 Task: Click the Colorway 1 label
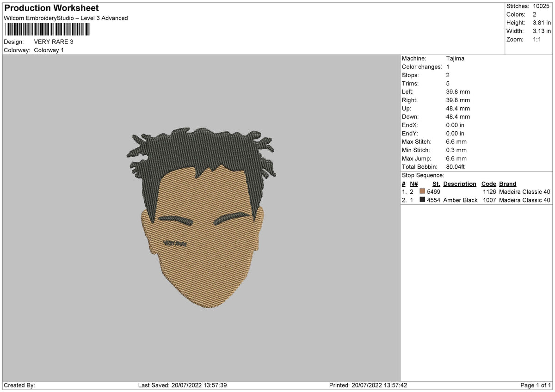(x=49, y=50)
